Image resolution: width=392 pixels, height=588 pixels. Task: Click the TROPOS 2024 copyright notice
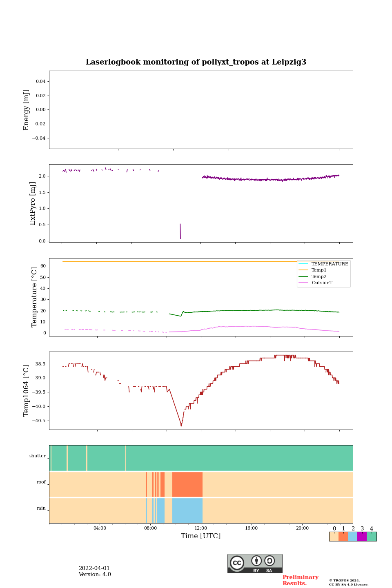pos(348,582)
